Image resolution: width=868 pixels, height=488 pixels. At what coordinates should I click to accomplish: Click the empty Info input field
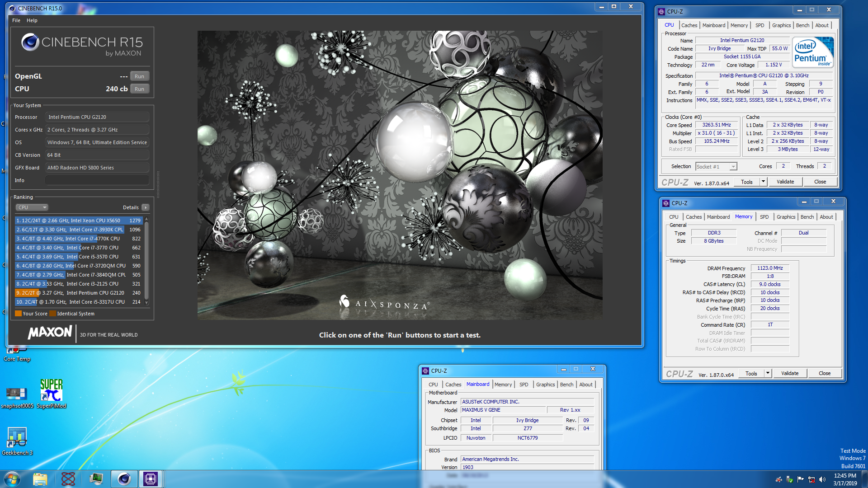(97, 180)
